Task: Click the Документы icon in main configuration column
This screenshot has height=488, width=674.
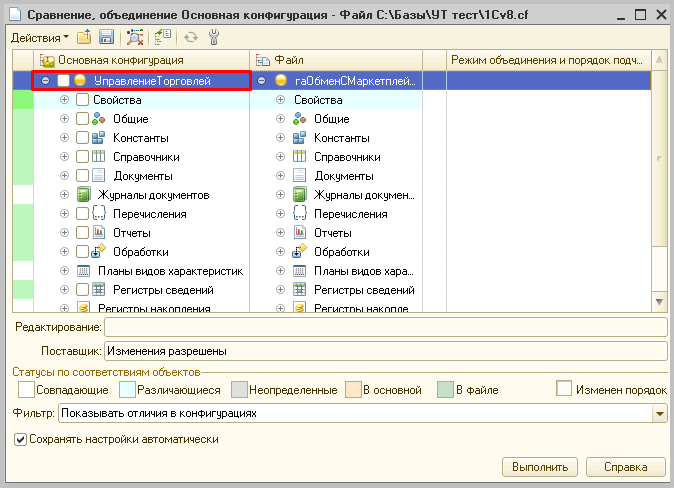Action: (98, 175)
